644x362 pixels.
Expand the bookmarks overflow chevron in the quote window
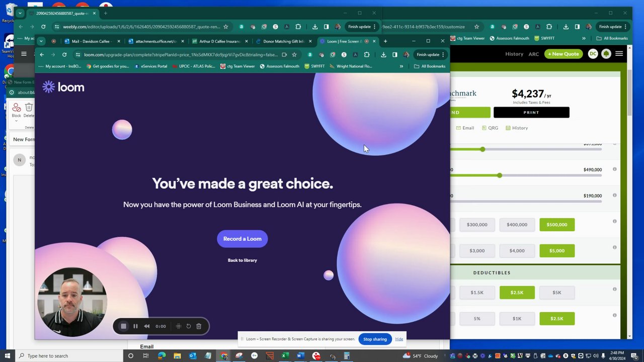[584, 38]
